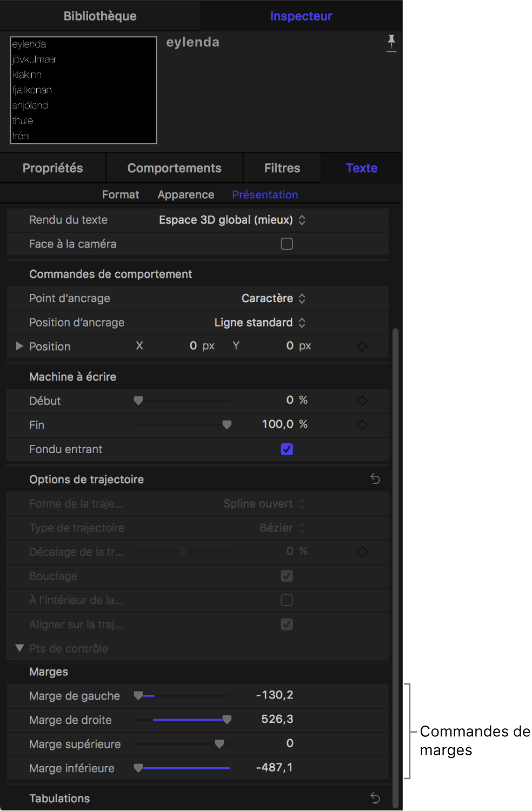Reset Options de trajectoire with the arrow icon
The width and height of the screenshot is (532, 811).
pos(375,479)
